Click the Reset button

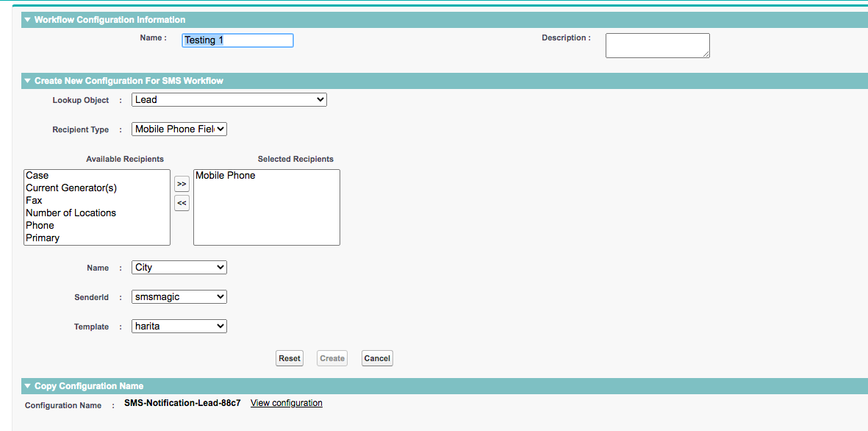coord(289,358)
